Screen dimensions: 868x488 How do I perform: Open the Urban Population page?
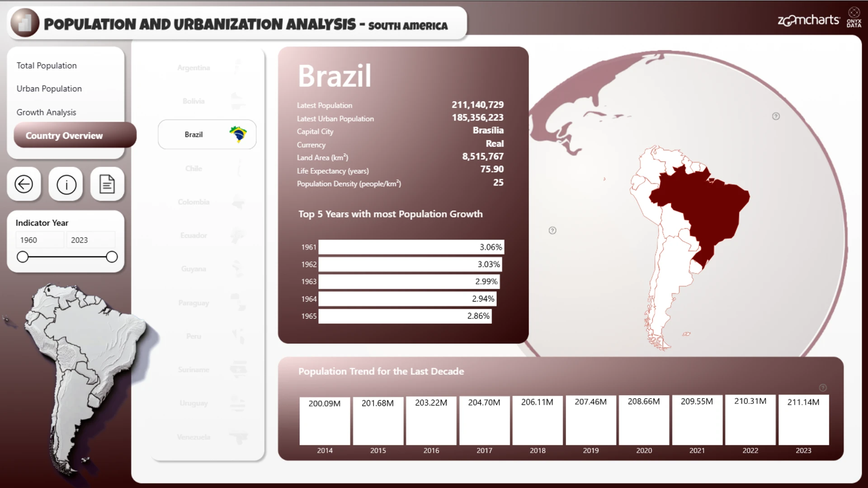tap(49, 89)
